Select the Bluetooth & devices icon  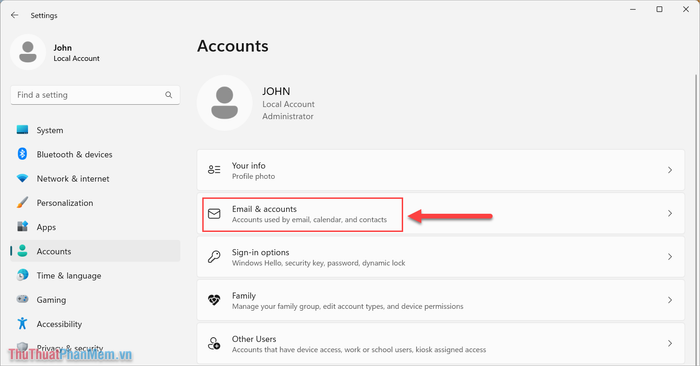pyautogui.click(x=22, y=154)
